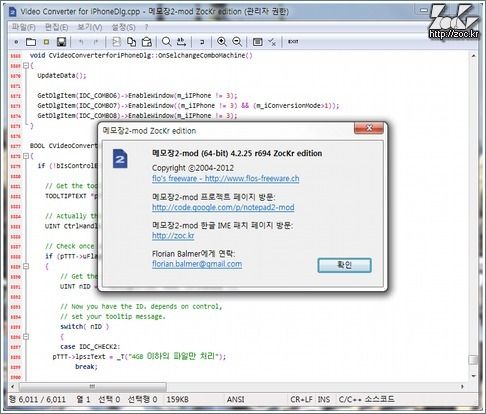Click the Customize schemes toolbar icon
The image size is (486, 414).
[x=272, y=42]
